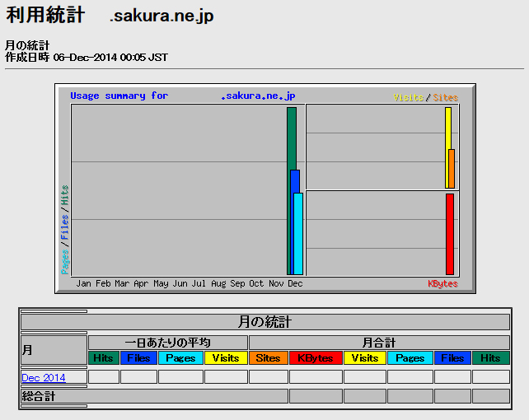
Task: Click the cyan Pages cell under 月合計
Action: tap(410, 358)
